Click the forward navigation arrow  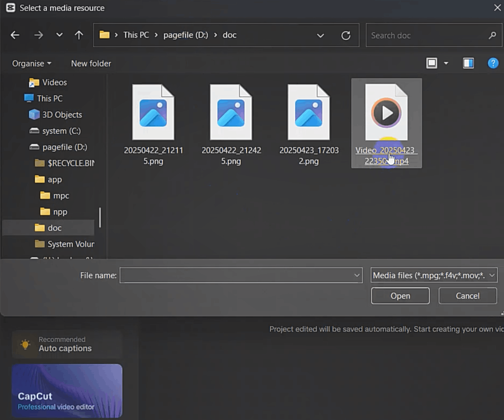click(39, 35)
